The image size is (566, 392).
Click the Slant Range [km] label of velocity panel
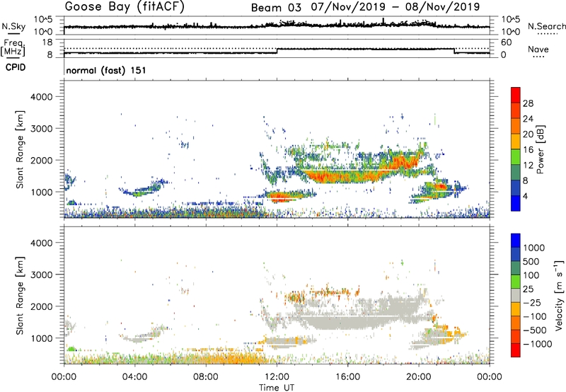pos(19,296)
